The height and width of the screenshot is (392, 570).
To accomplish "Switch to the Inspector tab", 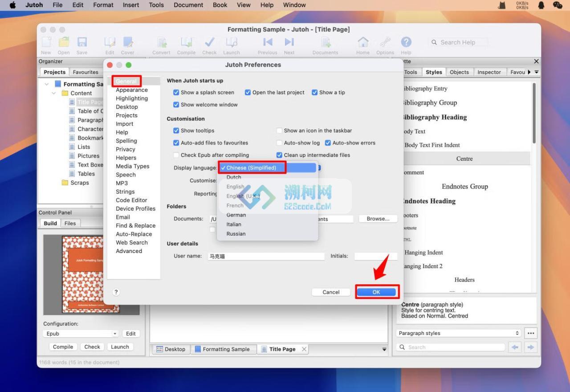I will (x=489, y=72).
